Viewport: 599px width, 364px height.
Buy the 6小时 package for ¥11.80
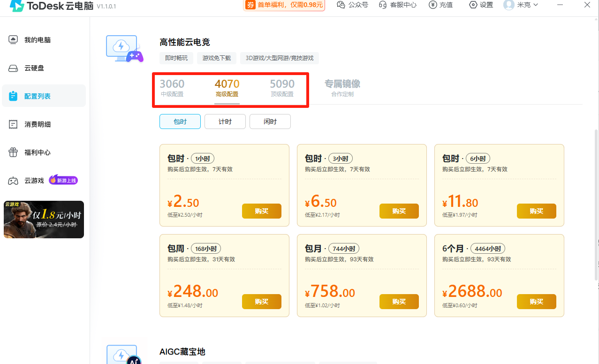coord(537,211)
